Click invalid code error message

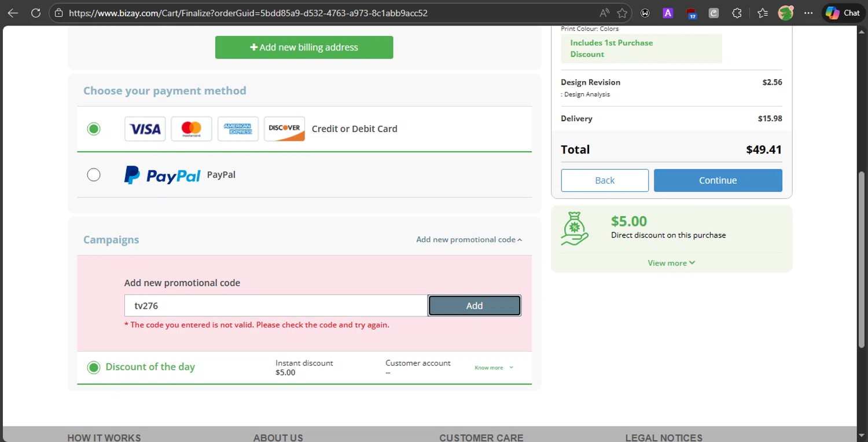(257, 325)
